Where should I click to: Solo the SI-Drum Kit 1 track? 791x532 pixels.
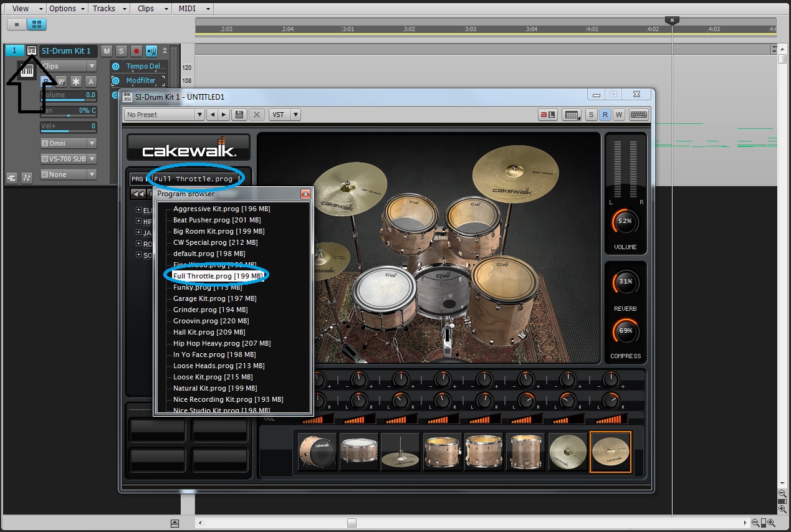point(121,51)
